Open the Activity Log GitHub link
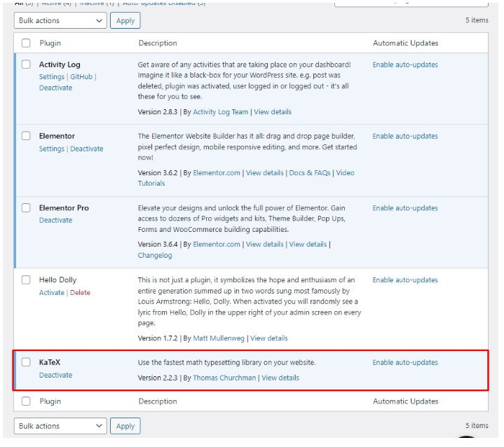 81,77
